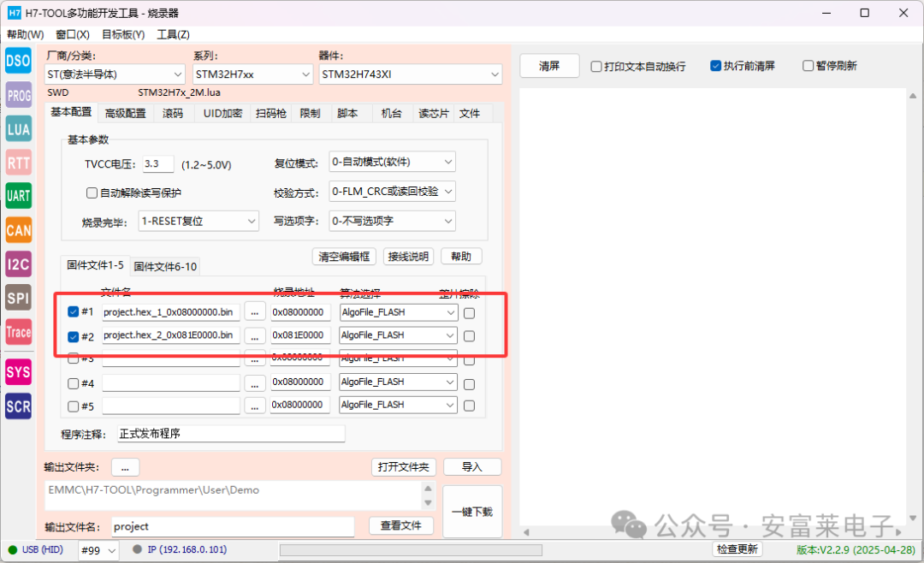
Task: Click the 接线说明 wiring instructions button
Action: click(x=408, y=256)
